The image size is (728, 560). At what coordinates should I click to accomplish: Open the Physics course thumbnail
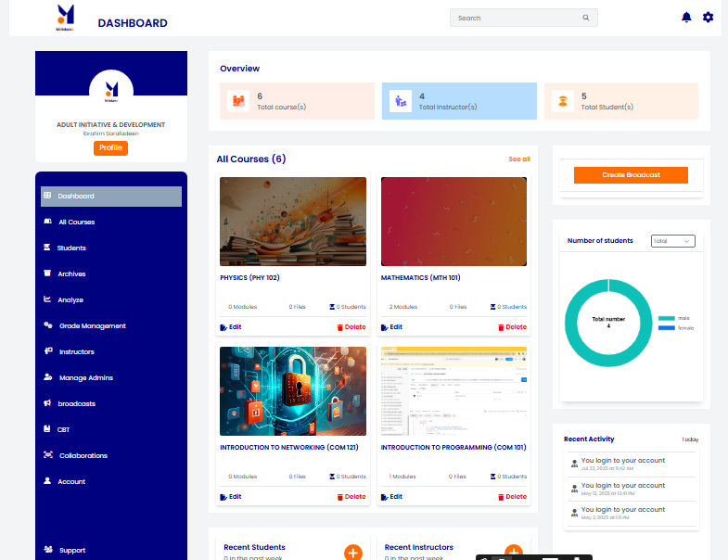coord(293,222)
